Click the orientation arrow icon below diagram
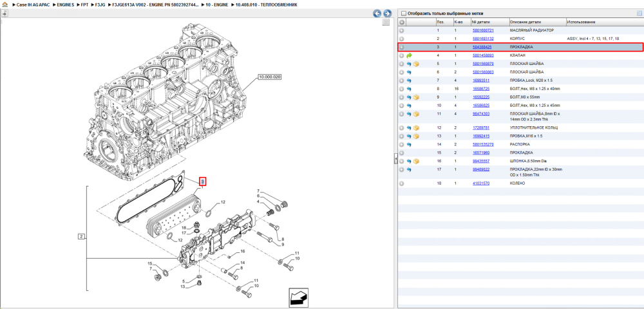This screenshot has width=644, height=309. 298,297
